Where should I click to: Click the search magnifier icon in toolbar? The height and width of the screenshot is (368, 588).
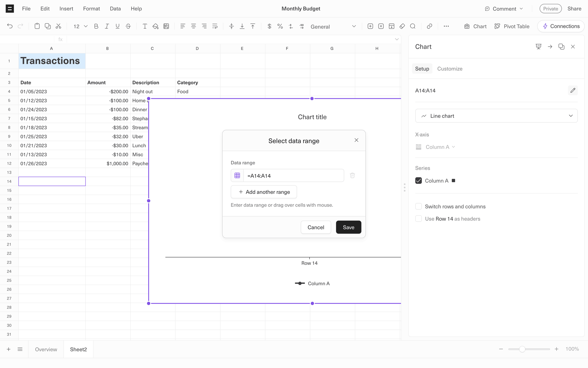pos(413,26)
